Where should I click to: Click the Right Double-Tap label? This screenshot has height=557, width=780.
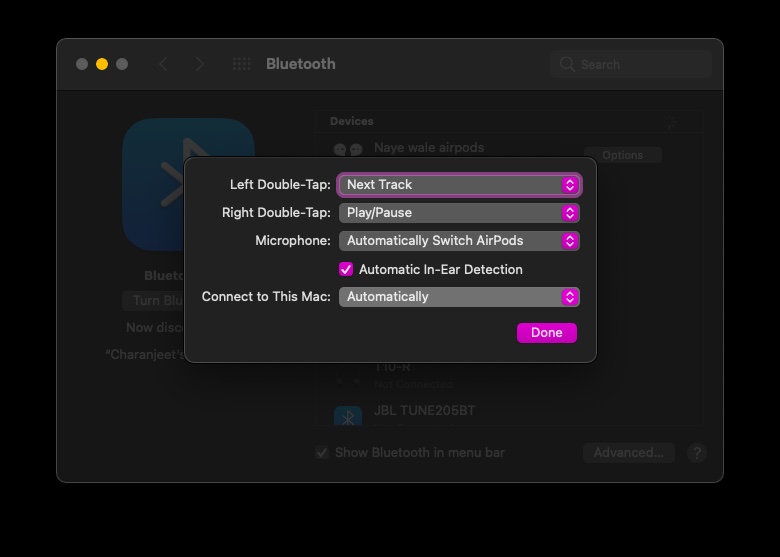tap(276, 213)
